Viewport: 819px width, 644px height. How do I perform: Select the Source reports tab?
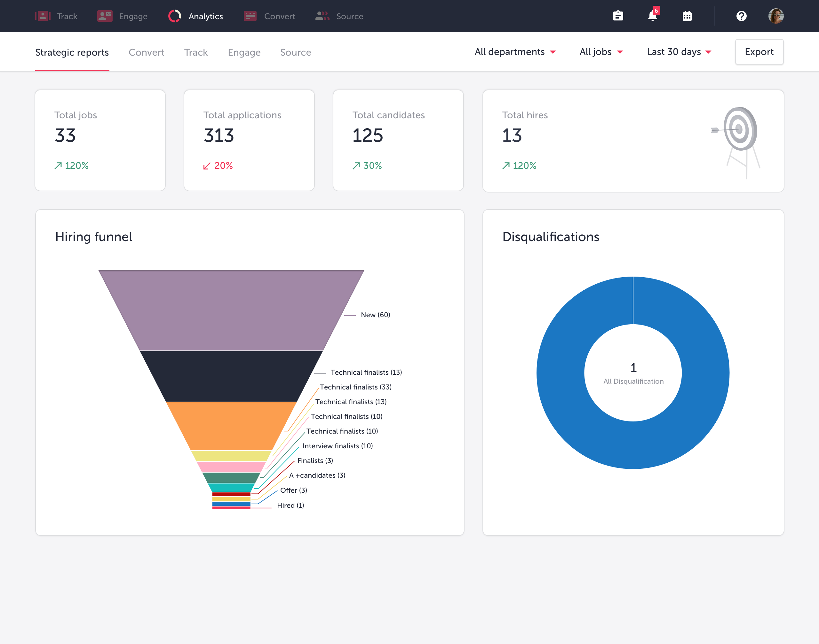pos(295,52)
